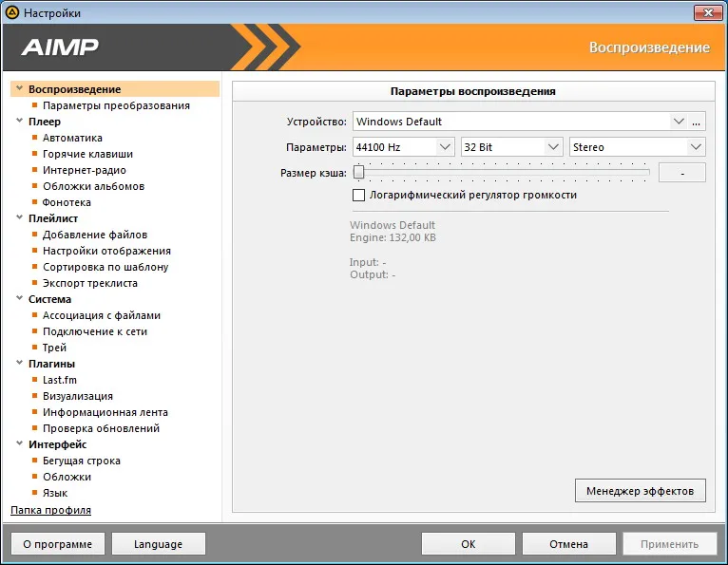The image size is (728, 565).
Task: Click the AIMP logo in the header
Action: click(x=60, y=47)
